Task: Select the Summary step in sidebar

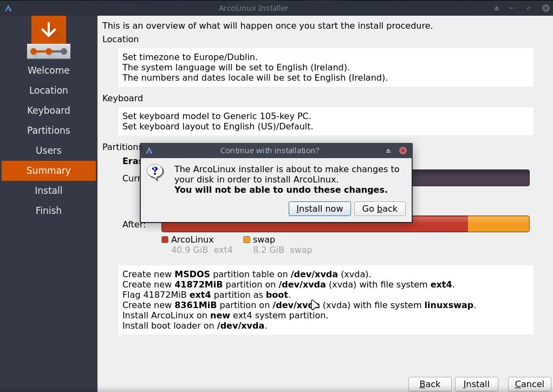Action: (49, 171)
